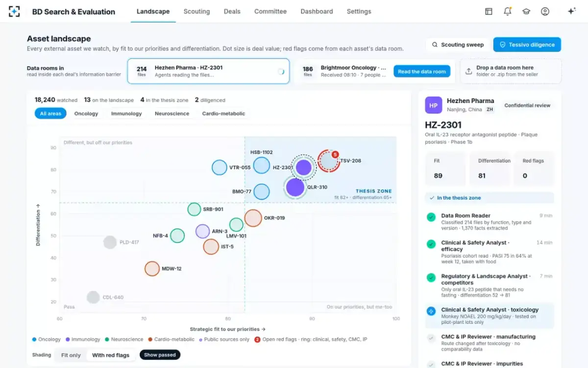Set shading to Fit only
The width and height of the screenshot is (588, 368).
[x=71, y=355]
